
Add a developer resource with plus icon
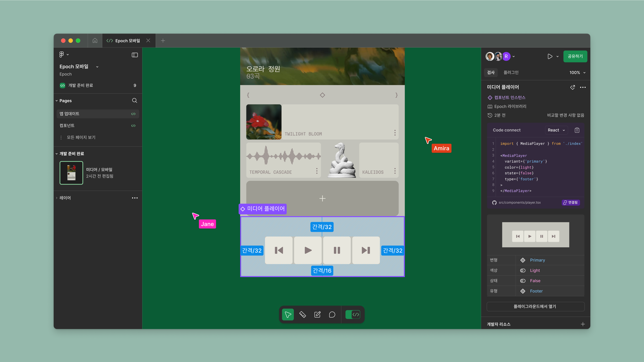(583, 324)
